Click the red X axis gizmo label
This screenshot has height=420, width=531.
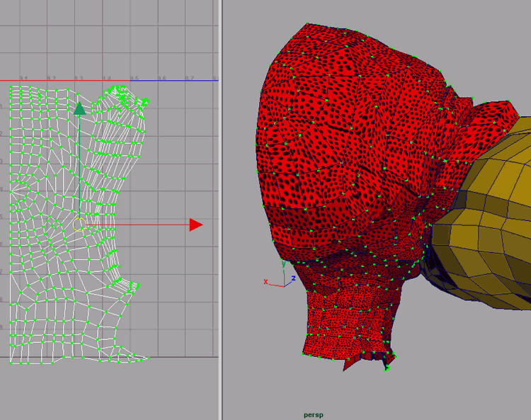[266, 282]
